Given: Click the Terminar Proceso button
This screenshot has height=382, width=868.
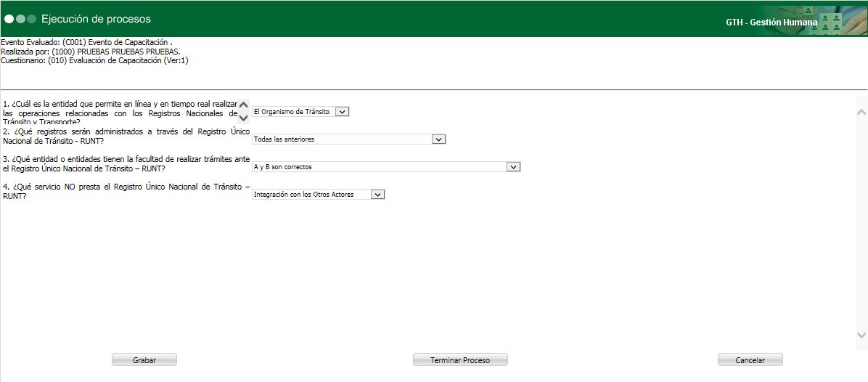Looking at the screenshot, I should click(x=460, y=360).
